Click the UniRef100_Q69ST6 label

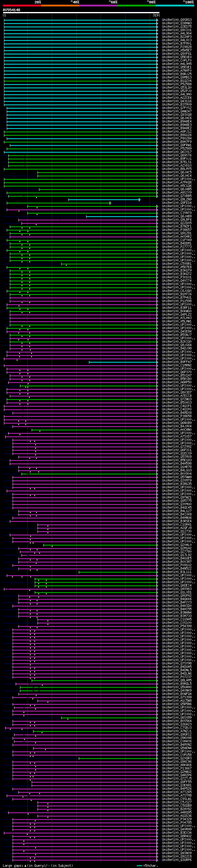(176, 155)
